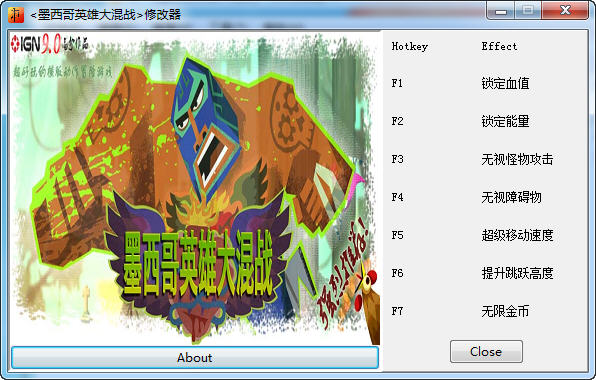Image resolution: width=596 pixels, height=380 pixels.
Task: Select the F6 hotkey label
Action: [397, 273]
